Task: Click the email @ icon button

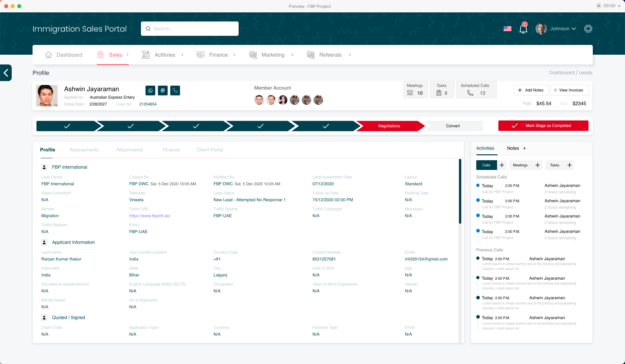Action: [x=163, y=91]
